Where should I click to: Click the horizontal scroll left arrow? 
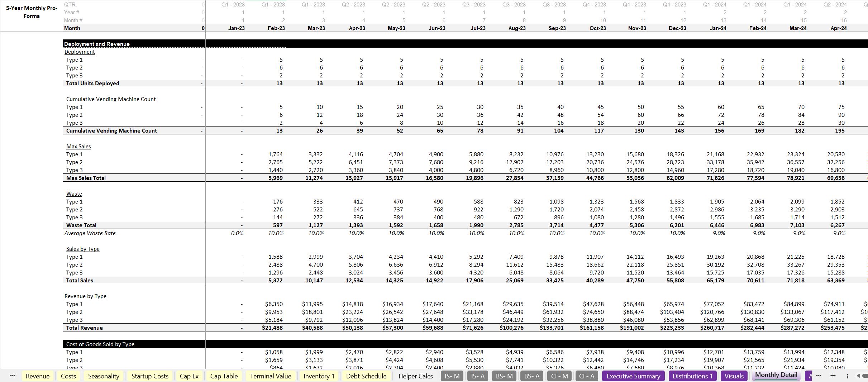coord(858,376)
